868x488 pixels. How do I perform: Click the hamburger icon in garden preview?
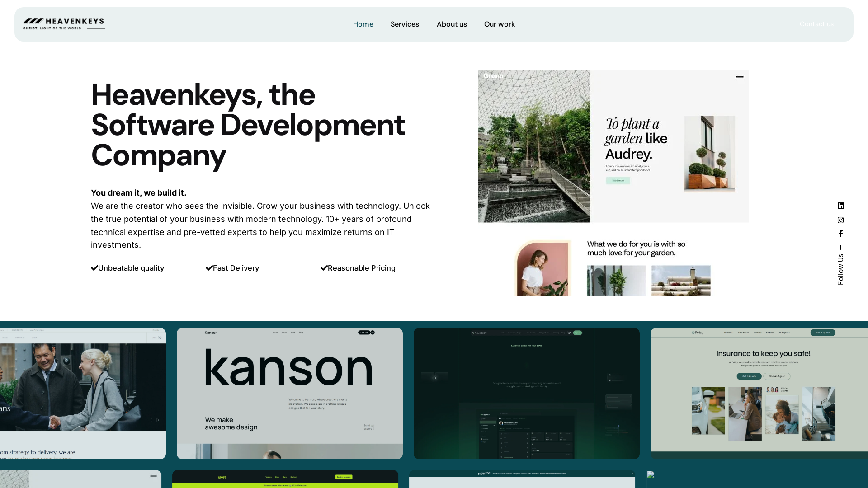point(739,77)
